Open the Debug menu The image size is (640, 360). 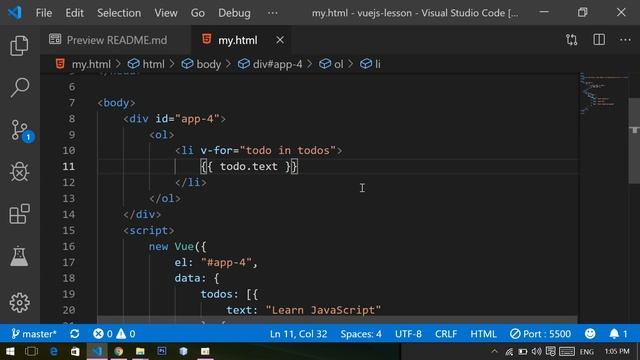click(x=234, y=13)
